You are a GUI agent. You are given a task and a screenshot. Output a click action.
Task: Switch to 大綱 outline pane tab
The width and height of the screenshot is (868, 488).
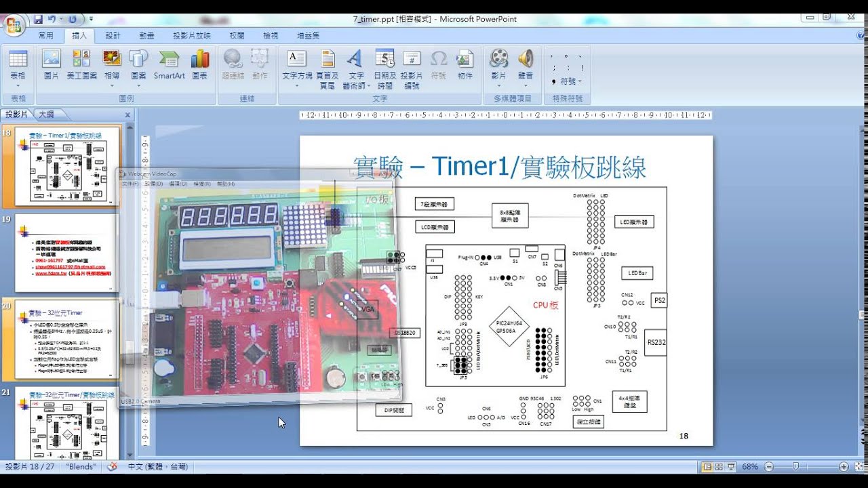46,115
